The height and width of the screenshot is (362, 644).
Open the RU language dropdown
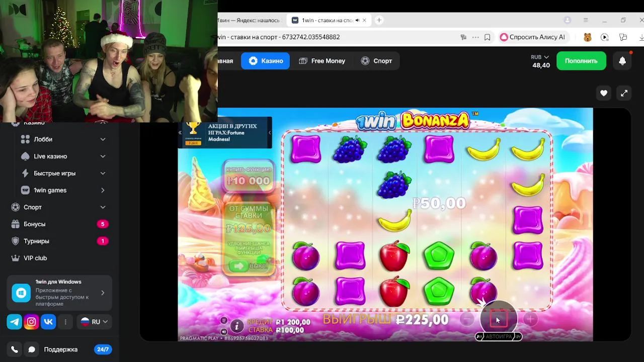[x=94, y=322]
